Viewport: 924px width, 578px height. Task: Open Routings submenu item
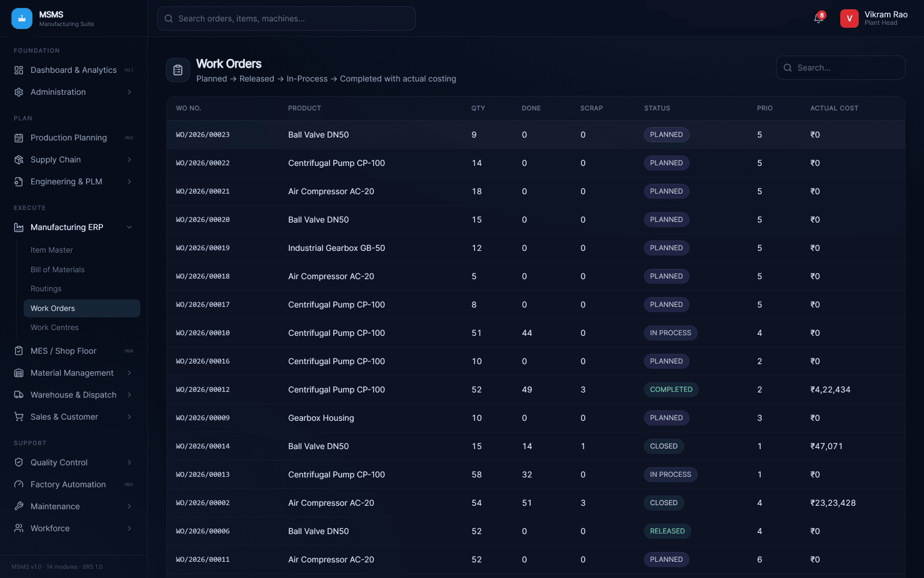point(81,289)
